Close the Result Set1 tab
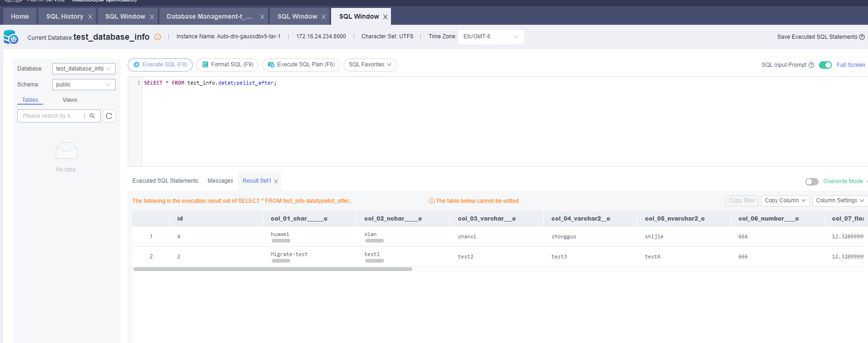 [x=276, y=181]
